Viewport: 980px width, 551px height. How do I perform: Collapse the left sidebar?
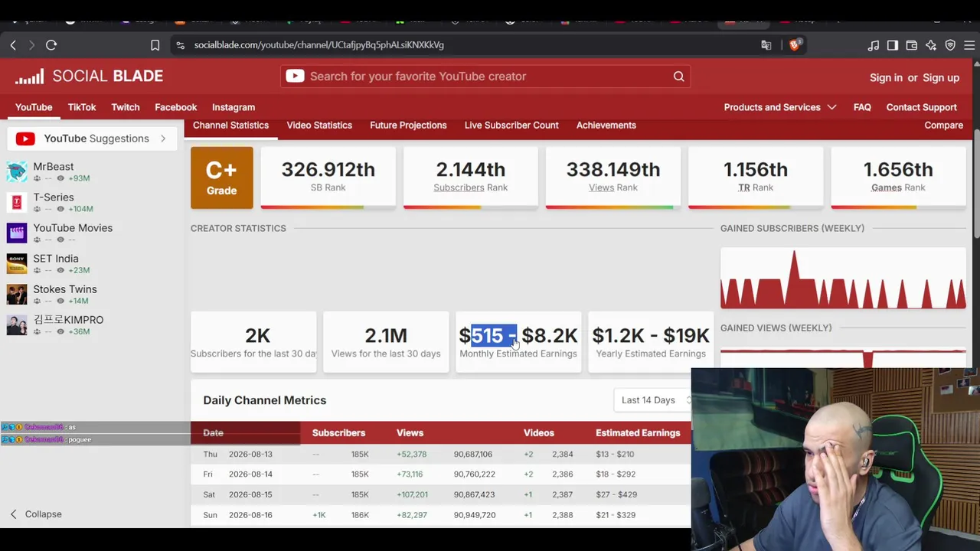[x=35, y=514]
